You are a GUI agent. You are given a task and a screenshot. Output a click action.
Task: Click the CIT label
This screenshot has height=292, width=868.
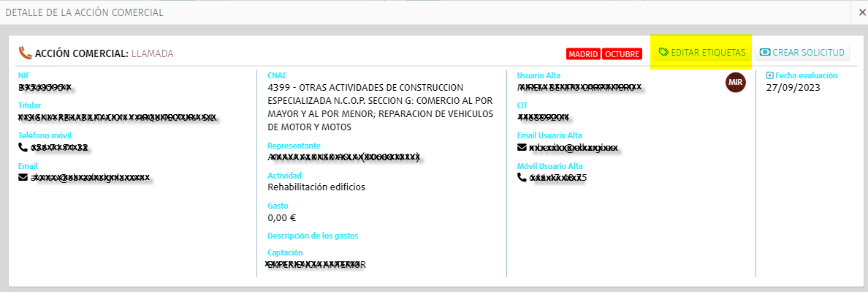[522, 105]
